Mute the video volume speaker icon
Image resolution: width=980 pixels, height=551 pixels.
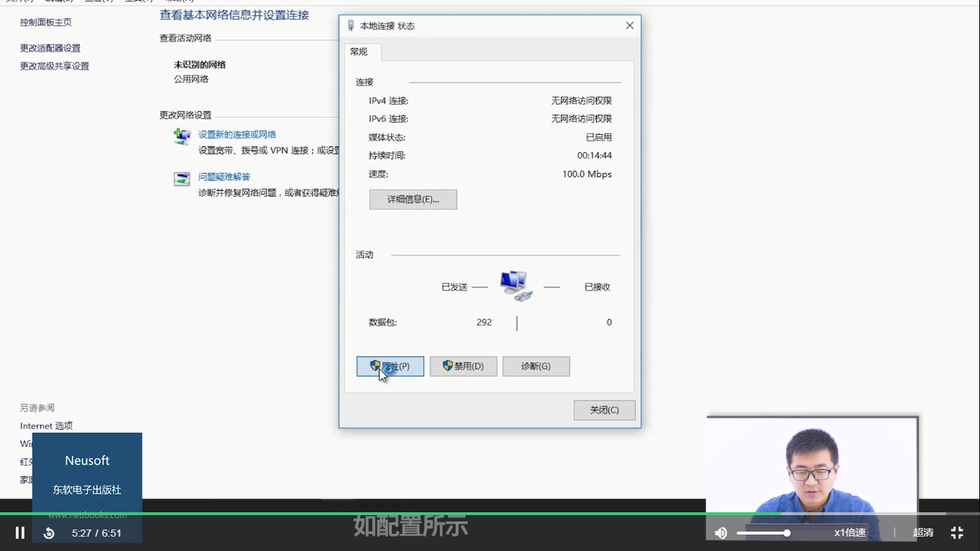pyautogui.click(x=721, y=533)
